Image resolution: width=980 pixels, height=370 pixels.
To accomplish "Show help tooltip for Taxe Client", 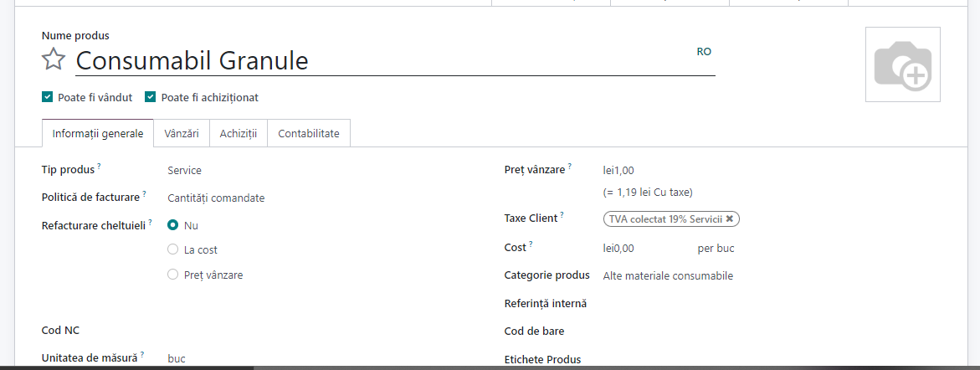I will [562, 215].
